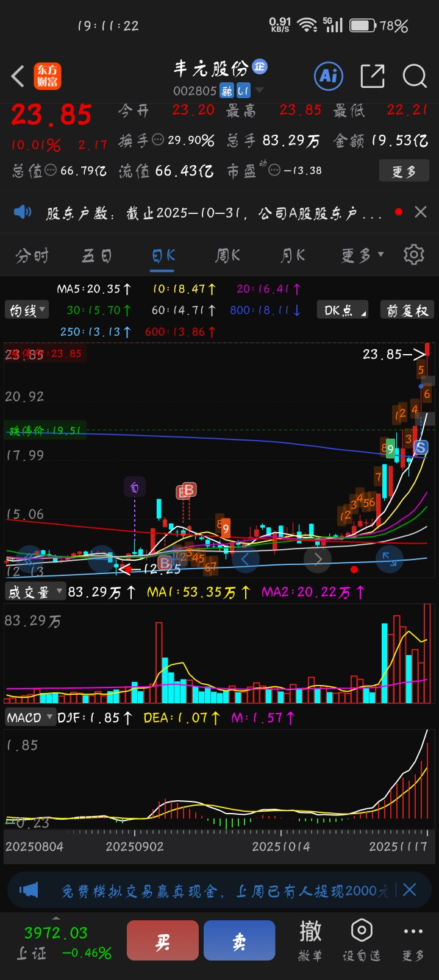Tap the 总值 info circle icon

click(x=51, y=171)
